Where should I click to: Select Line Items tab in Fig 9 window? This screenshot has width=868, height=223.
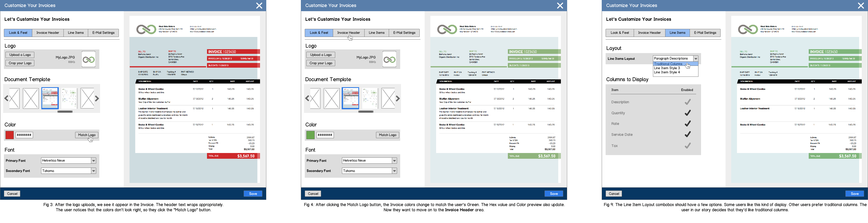(678, 33)
